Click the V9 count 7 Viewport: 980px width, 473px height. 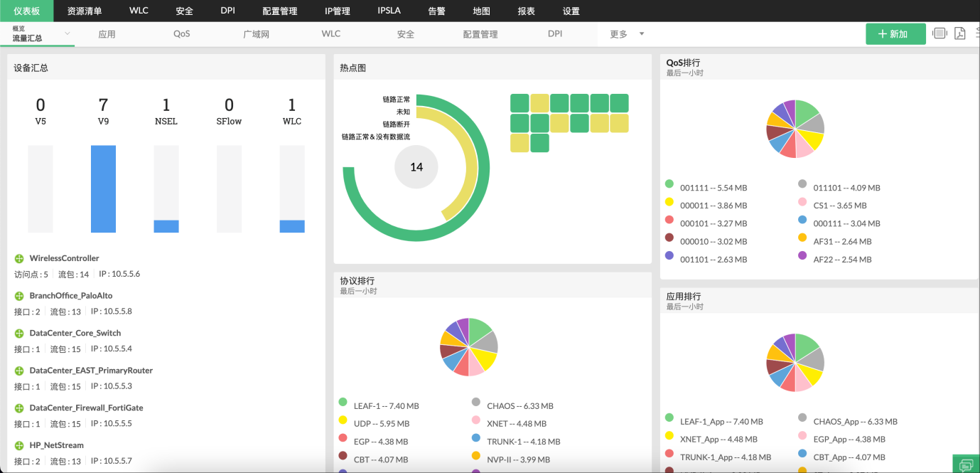point(103,105)
